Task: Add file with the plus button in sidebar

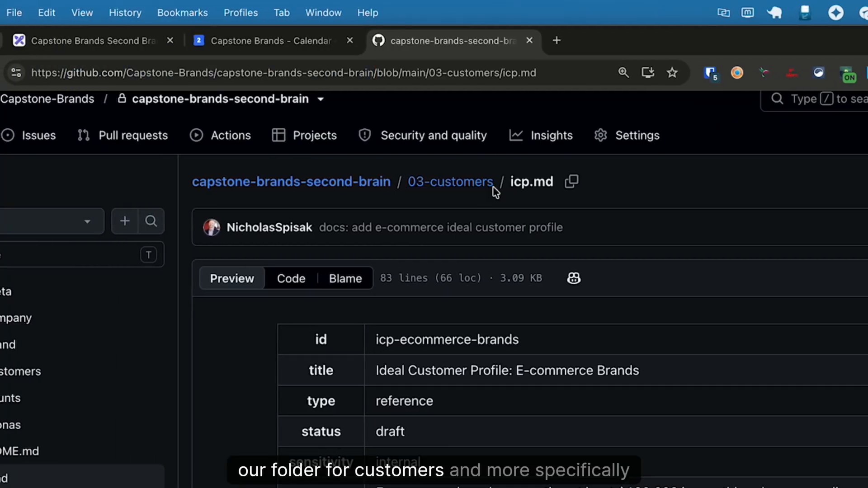Action: [x=125, y=221]
